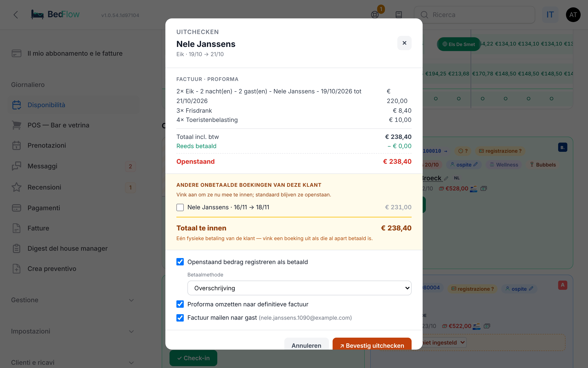Viewport: 588px width, 368px height.
Task: Click the 'registrazione ?' badge near 100010
Action: (x=500, y=151)
